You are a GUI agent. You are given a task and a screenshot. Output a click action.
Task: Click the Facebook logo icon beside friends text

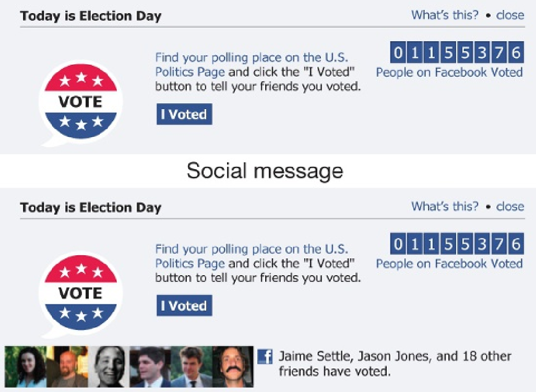265,357
